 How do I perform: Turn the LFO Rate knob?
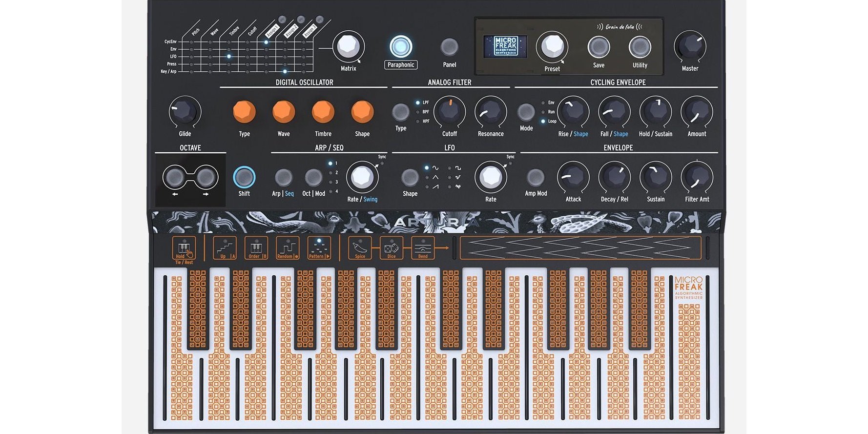491,177
